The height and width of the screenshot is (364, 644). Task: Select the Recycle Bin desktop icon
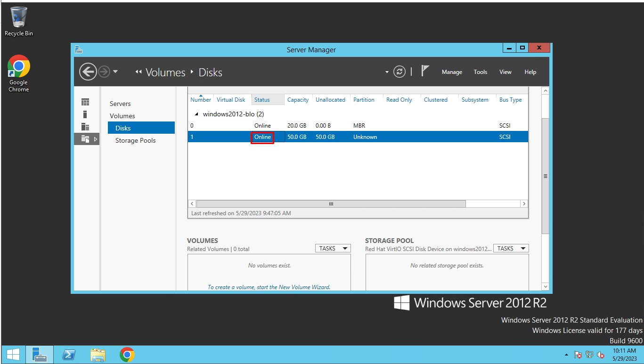19,22
